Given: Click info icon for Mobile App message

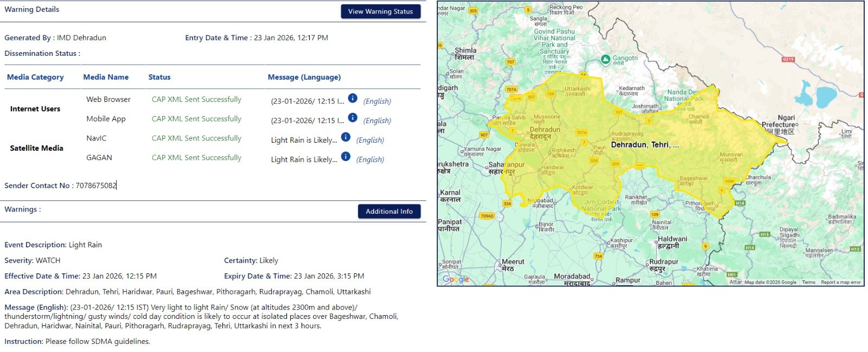Looking at the screenshot, I should click(x=353, y=118).
